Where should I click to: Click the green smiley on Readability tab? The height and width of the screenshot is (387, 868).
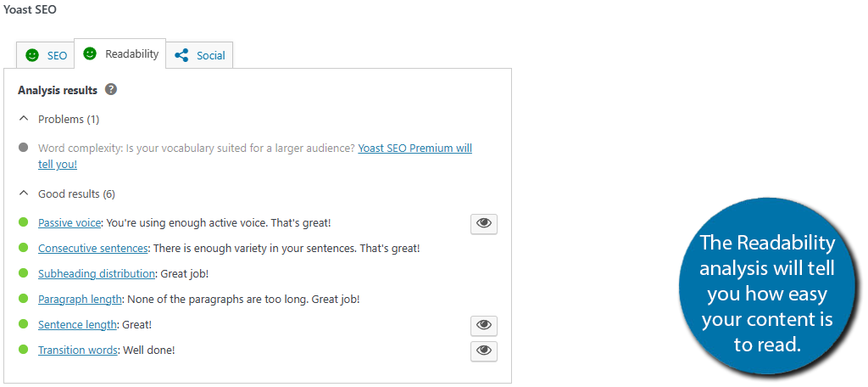(90, 53)
